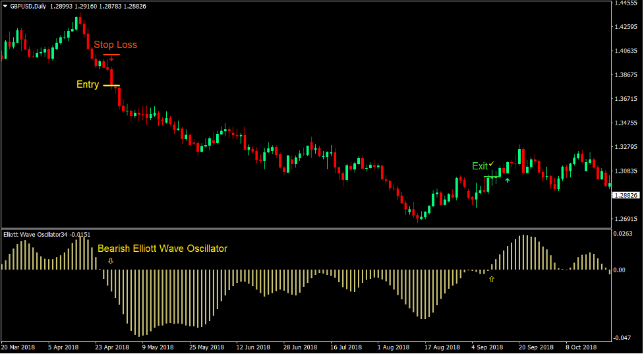Viewport: 644px width, 354px height.
Task: Click the 4 Sep 2018 date label
Action: coord(487,347)
